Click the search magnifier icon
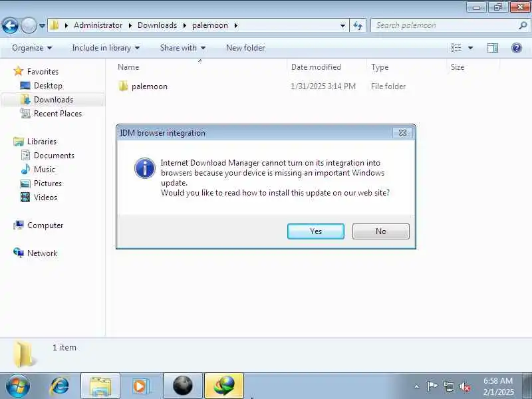 pos(523,25)
